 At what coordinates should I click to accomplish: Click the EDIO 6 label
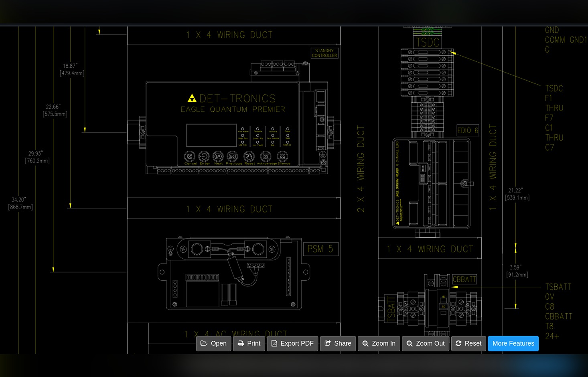point(468,130)
